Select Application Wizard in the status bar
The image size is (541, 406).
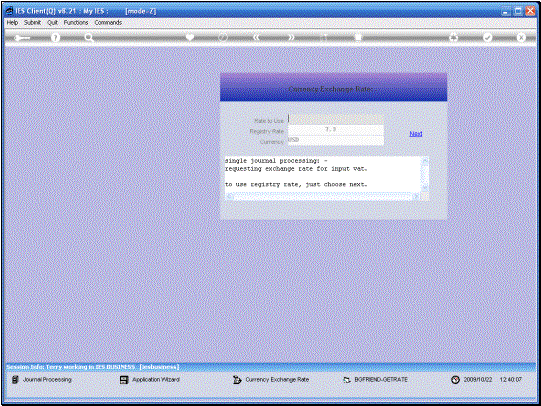click(150, 380)
